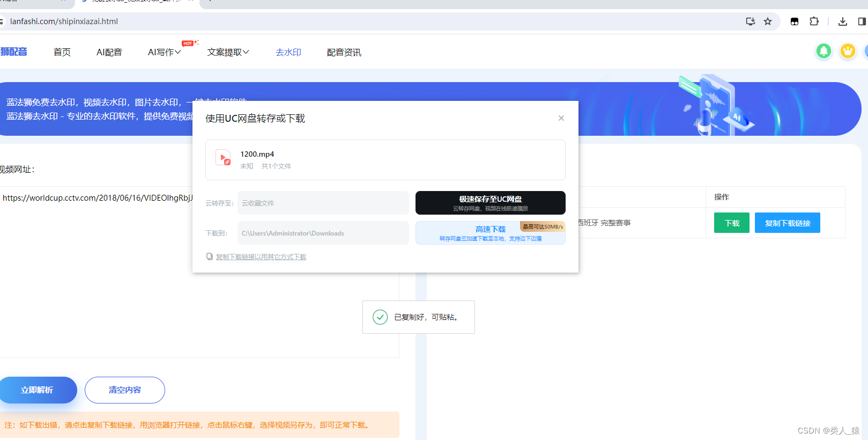Click the orange download error note text
This screenshot has height=440, width=868.
click(187, 425)
